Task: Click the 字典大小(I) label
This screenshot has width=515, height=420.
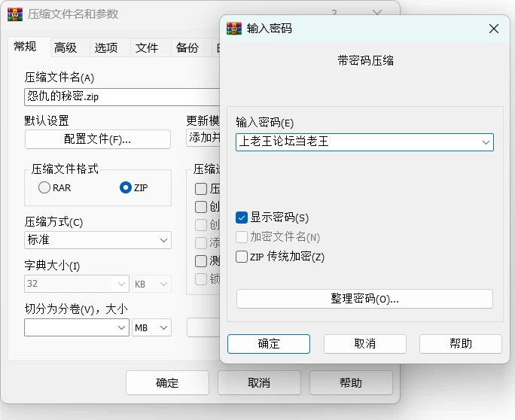Action: (52, 266)
